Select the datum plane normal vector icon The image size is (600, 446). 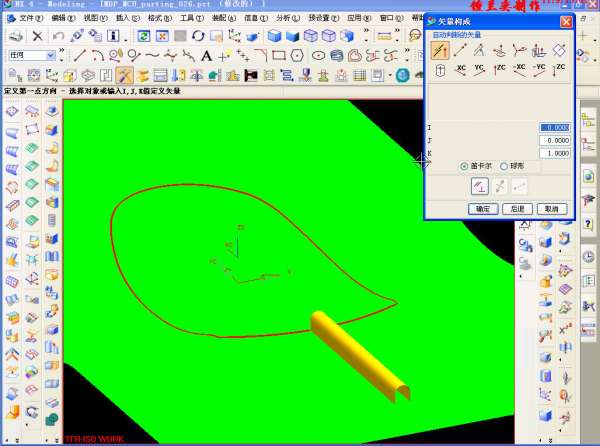559,50
